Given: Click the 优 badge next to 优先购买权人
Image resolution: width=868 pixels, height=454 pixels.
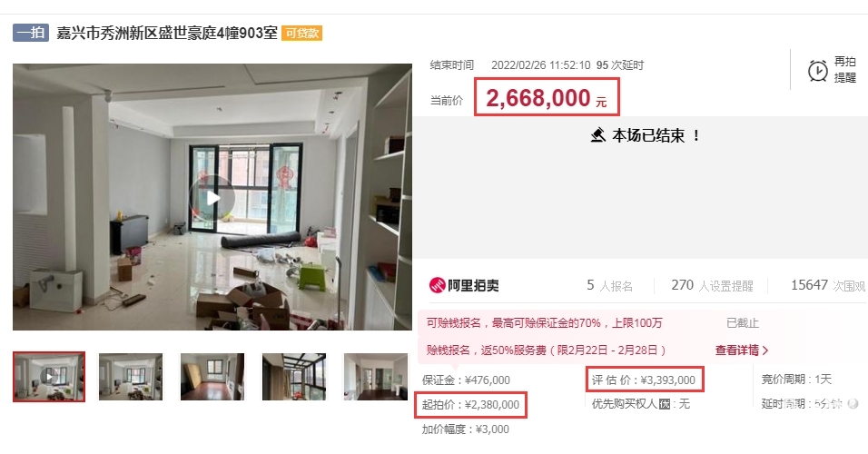Looking at the screenshot, I should point(665,404).
